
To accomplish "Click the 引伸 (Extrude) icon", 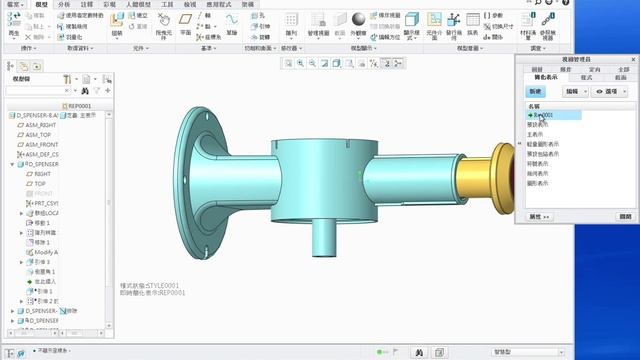I will (x=255, y=26).
